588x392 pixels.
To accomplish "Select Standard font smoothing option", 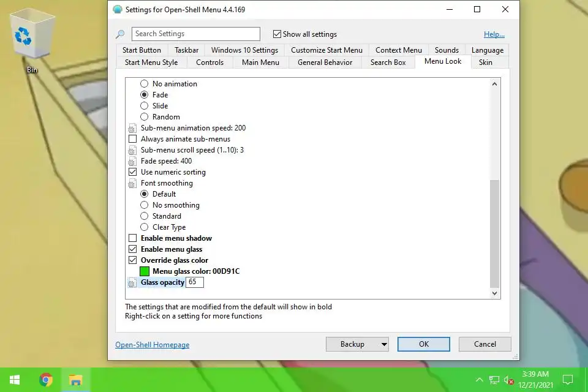I will click(x=145, y=216).
